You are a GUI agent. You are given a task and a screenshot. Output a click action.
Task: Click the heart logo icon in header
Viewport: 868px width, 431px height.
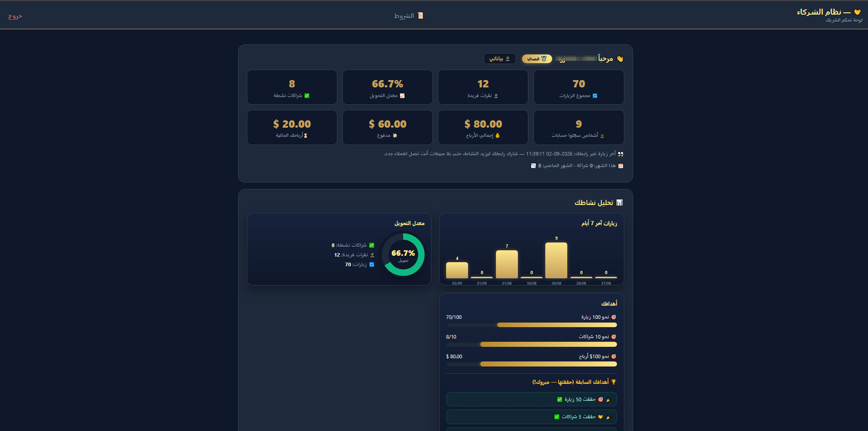tap(857, 12)
